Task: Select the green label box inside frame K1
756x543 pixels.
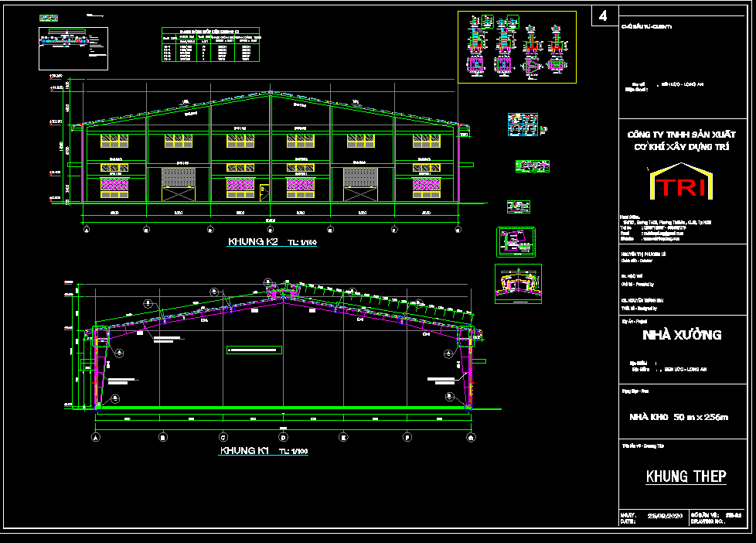Action: [254, 350]
